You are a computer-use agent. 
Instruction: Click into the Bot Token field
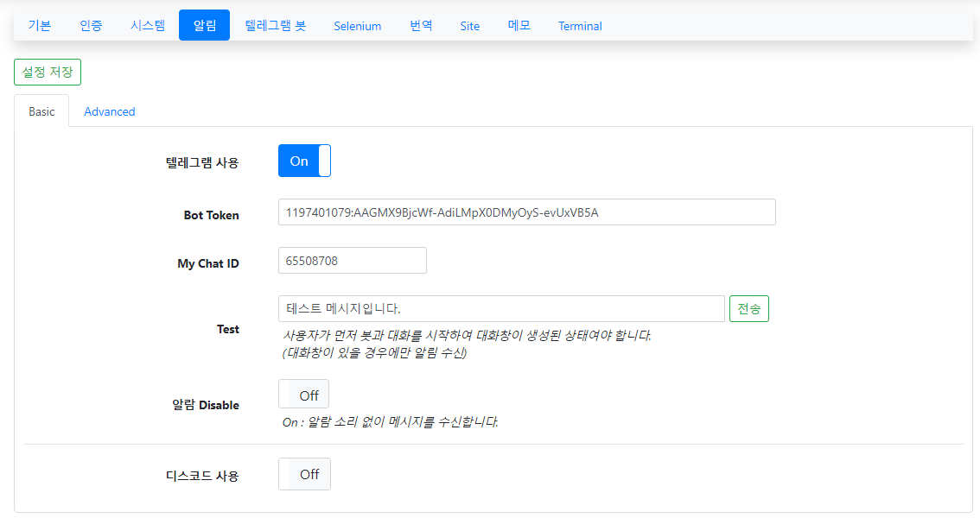click(526, 212)
